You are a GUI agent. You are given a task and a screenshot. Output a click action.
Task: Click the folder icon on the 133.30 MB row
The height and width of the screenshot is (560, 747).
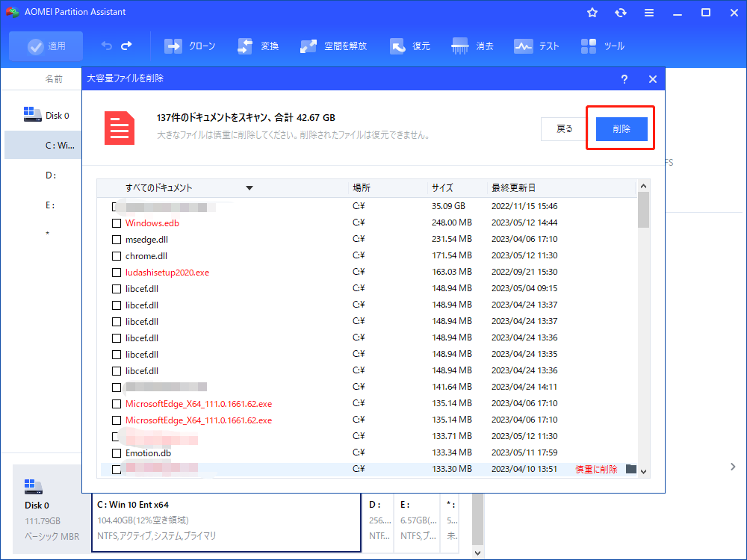pos(630,469)
